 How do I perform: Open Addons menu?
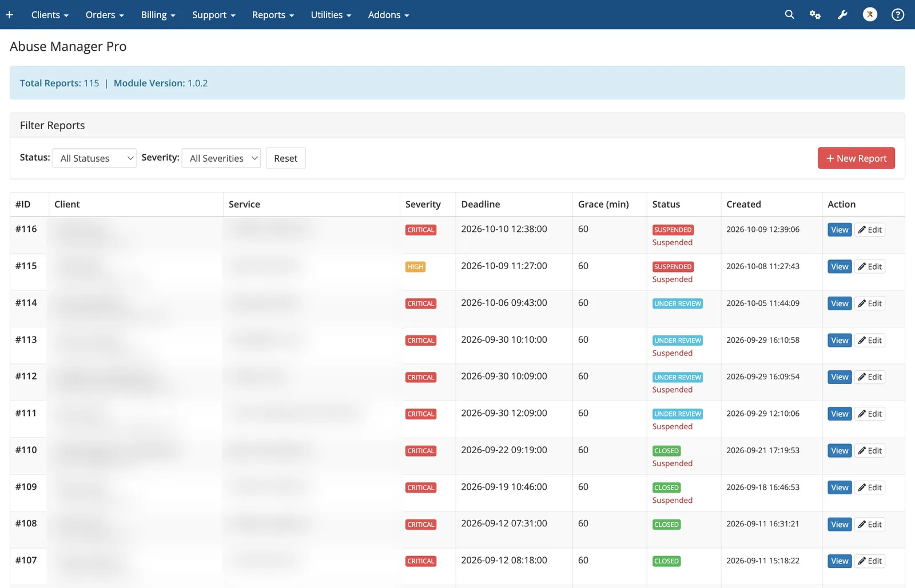(388, 15)
